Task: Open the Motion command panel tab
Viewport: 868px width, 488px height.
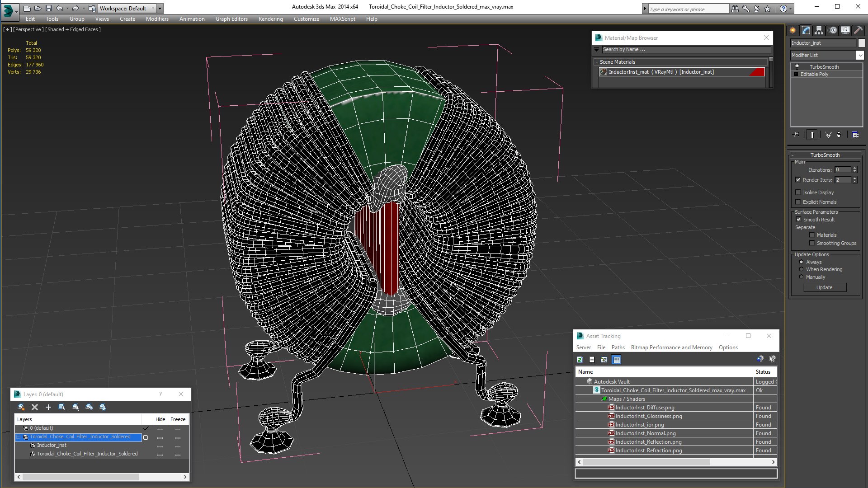Action: click(833, 30)
